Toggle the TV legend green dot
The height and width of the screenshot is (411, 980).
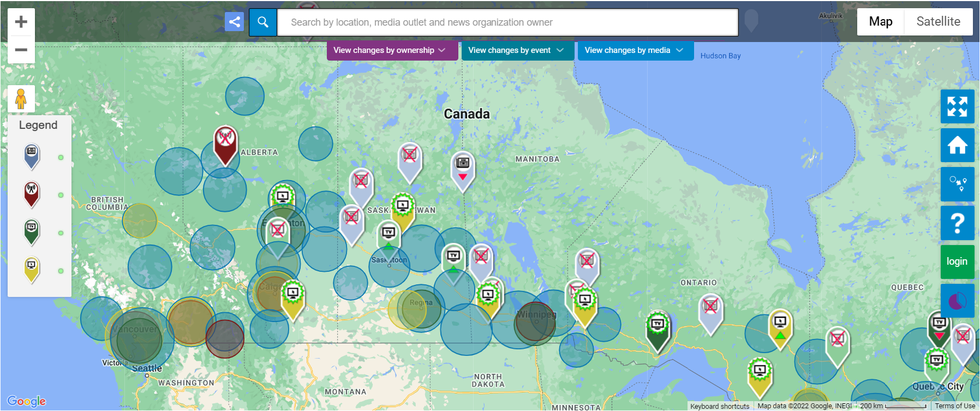61,233
